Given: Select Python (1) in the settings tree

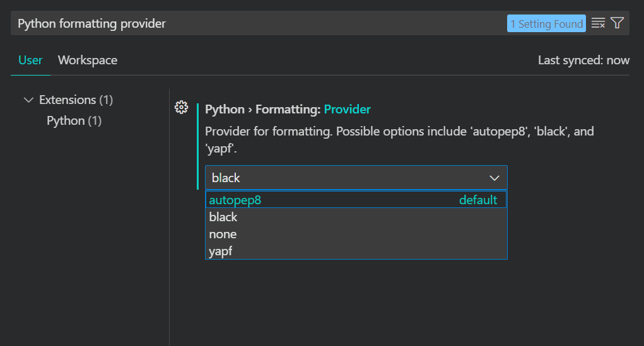Looking at the screenshot, I should 74,120.
